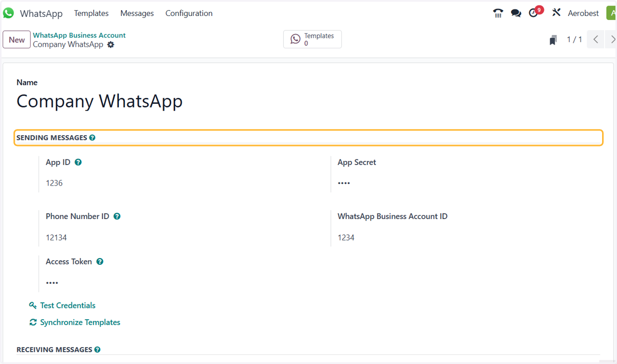The image size is (617, 364).
Task: Click the WhatsApp Business Account ID value 1234
Action: (346, 238)
